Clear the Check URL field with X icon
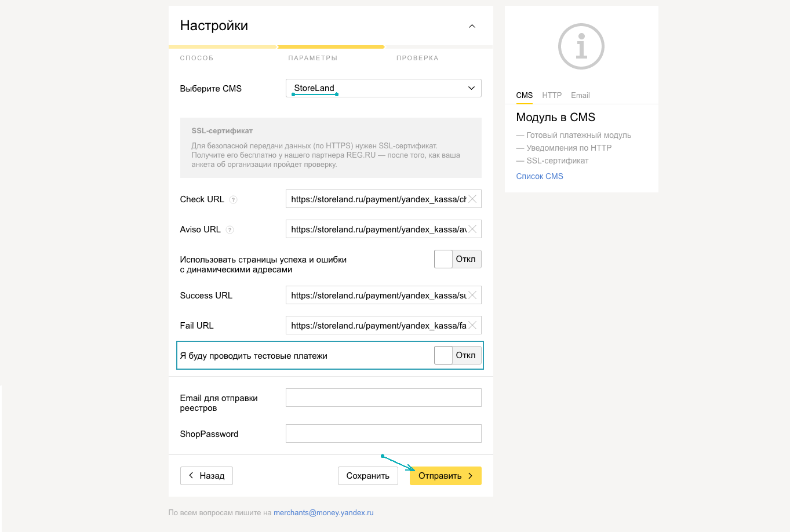Viewport: 790px width, 532px height. pos(473,199)
